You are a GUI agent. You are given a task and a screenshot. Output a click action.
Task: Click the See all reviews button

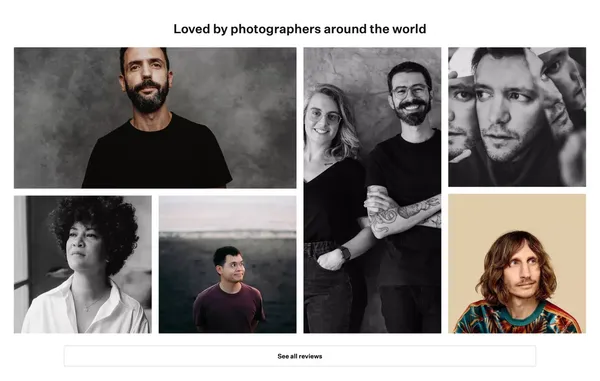(x=300, y=356)
